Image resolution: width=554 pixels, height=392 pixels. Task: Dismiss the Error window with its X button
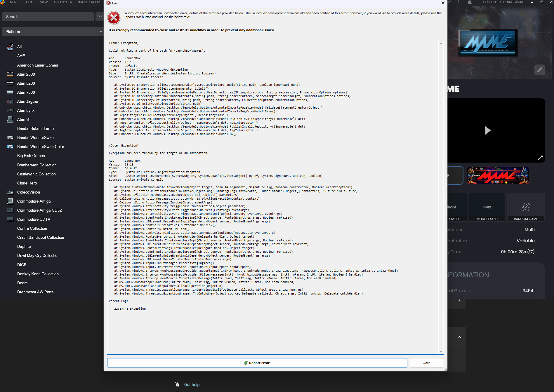click(443, 3)
